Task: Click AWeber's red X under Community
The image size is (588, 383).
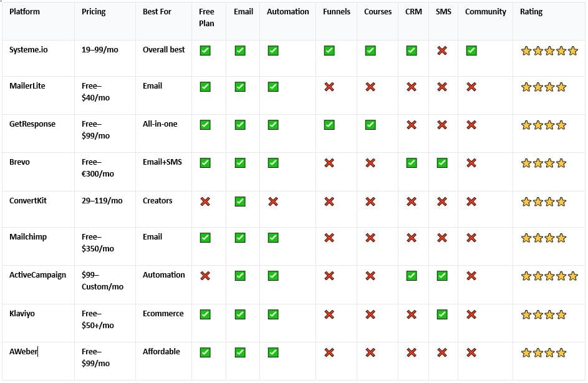Action: [471, 352]
